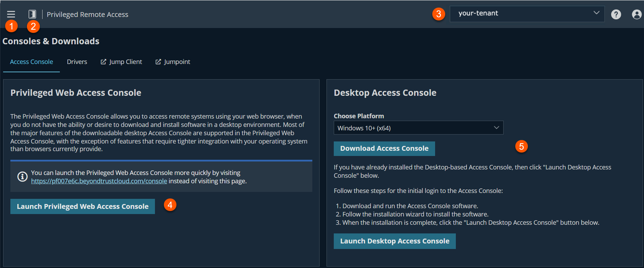This screenshot has height=268, width=644.
Task: Click step "Follow the installation wizard" text
Action: (x=415, y=214)
